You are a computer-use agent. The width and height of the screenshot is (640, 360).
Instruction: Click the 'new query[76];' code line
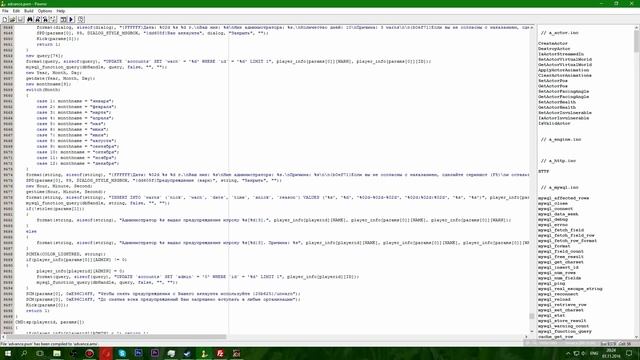pyautogui.click(x=44, y=56)
